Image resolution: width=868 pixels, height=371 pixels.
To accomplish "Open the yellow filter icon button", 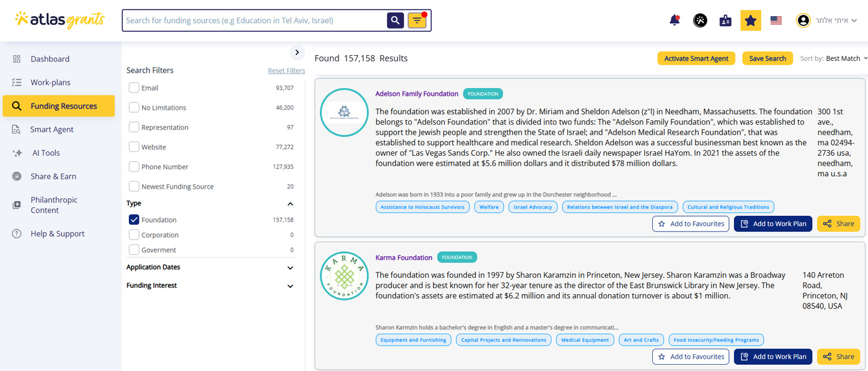I will 417,20.
